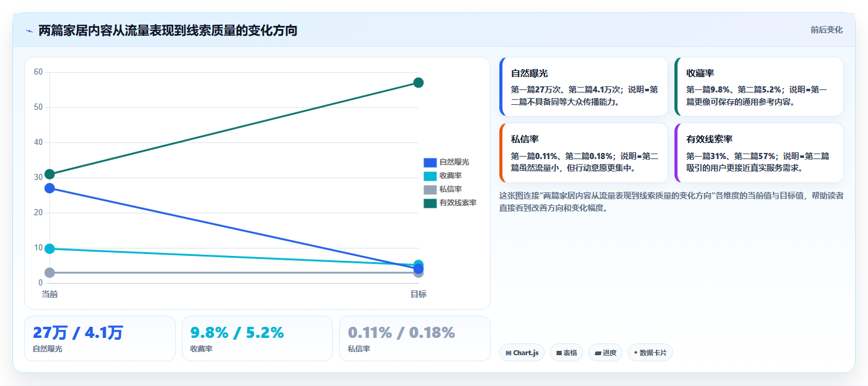
Task: Click the 有效线索率 data point at 目标
Action: (419, 83)
